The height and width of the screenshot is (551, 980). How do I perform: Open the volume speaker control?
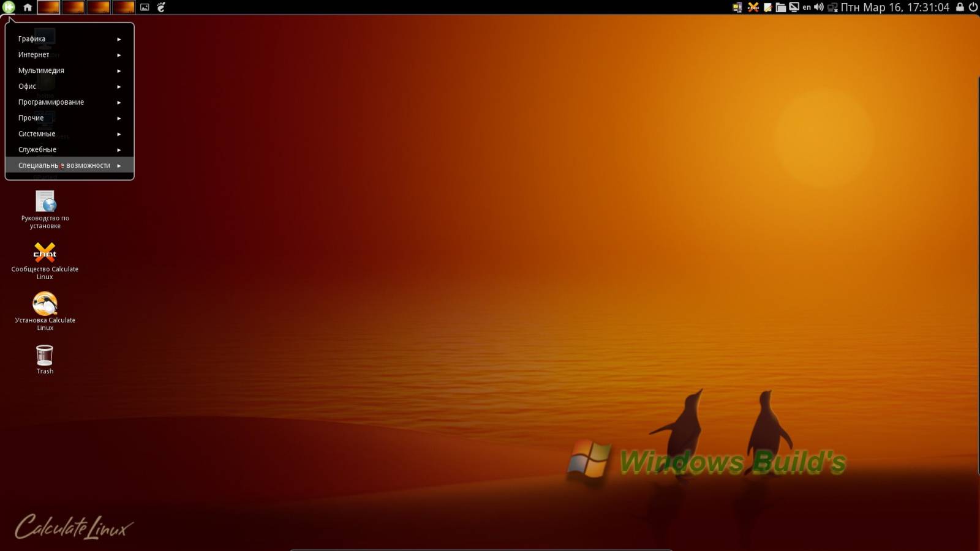819,7
